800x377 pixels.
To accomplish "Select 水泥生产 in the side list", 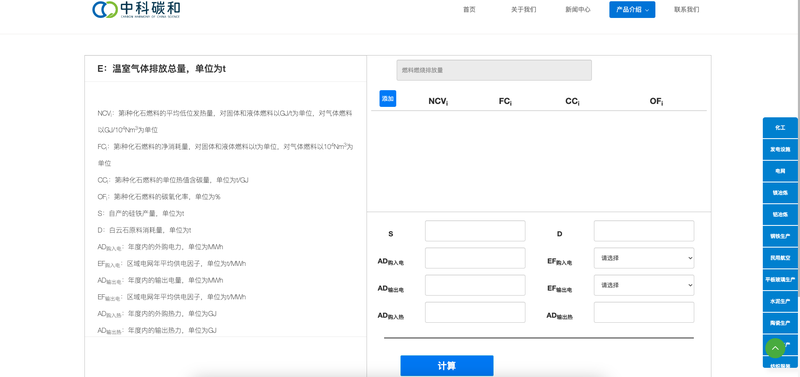I will point(780,301).
